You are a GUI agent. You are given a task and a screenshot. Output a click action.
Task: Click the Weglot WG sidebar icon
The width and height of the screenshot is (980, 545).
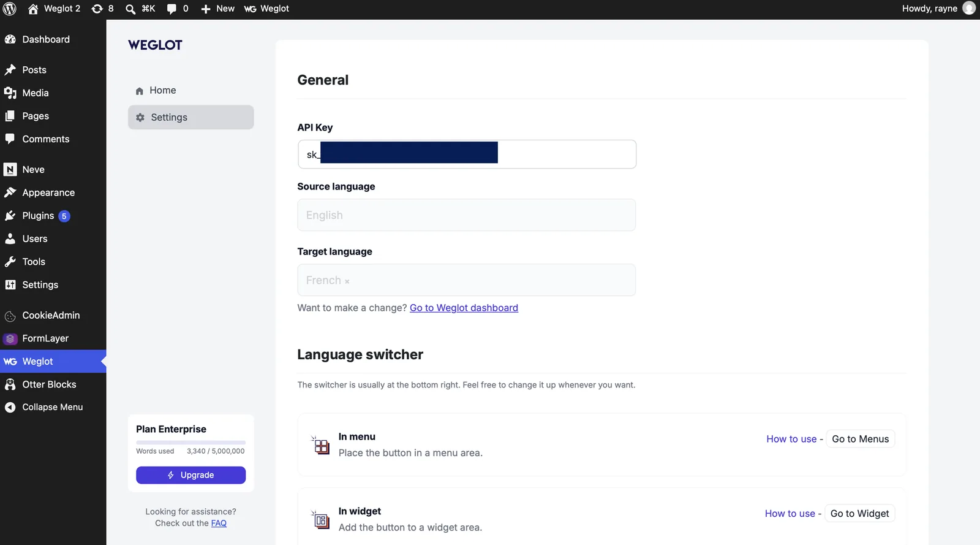tap(10, 362)
